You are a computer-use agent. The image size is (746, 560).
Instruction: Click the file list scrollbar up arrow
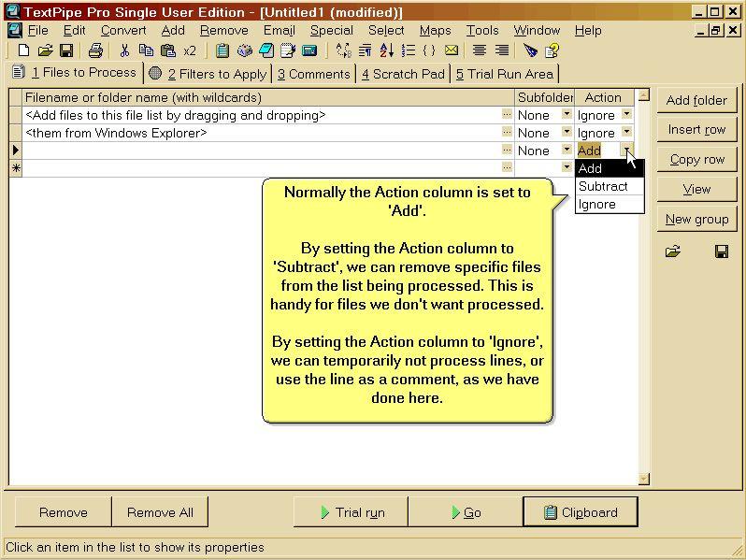click(644, 95)
